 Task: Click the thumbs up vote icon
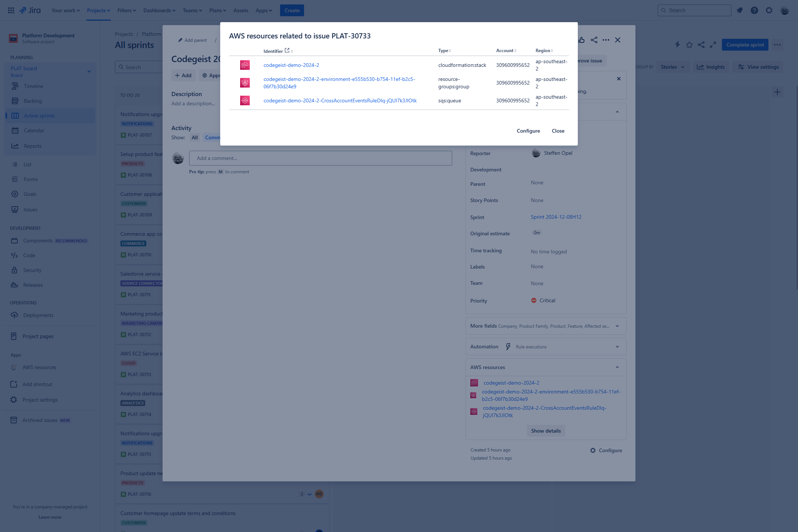point(582,40)
